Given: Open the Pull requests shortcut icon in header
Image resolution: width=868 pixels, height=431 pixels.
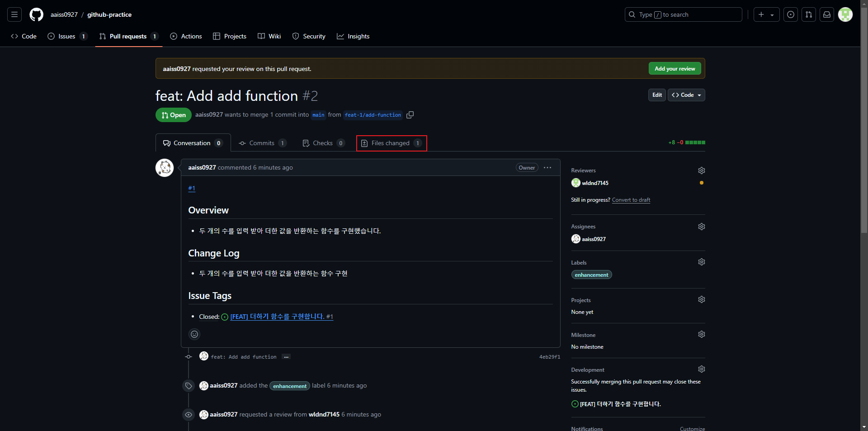Looking at the screenshot, I should pos(809,14).
